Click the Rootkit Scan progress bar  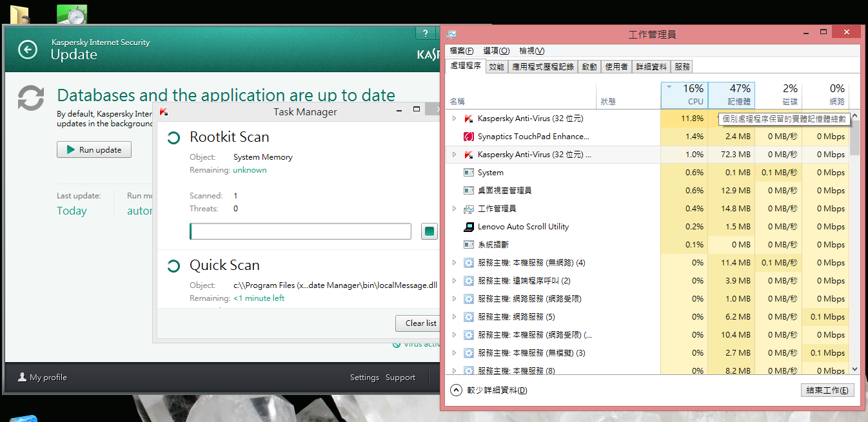pyautogui.click(x=300, y=231)
